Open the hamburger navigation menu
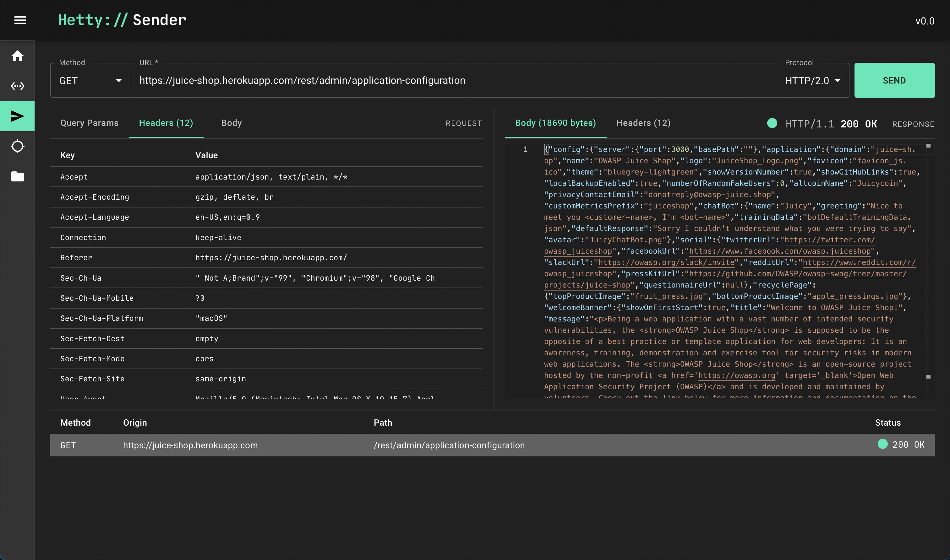950x560 pixels. [19, 20]
